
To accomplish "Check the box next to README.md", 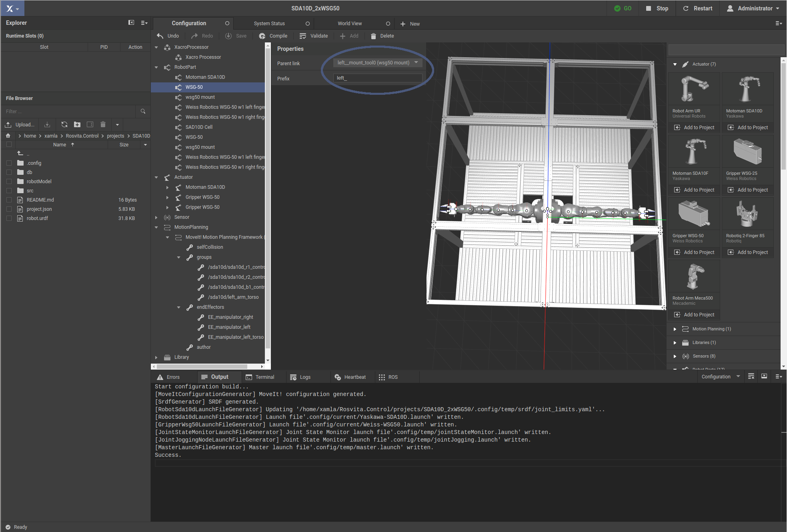I will (9, 200).
